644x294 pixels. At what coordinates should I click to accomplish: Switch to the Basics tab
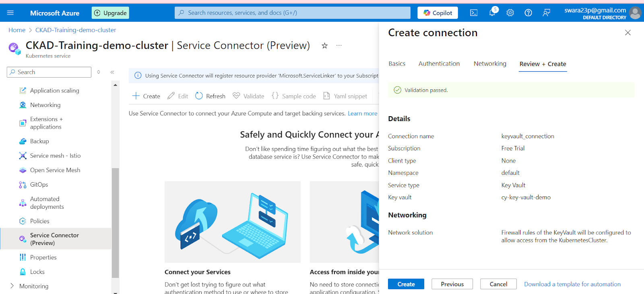tap(397, 64)
